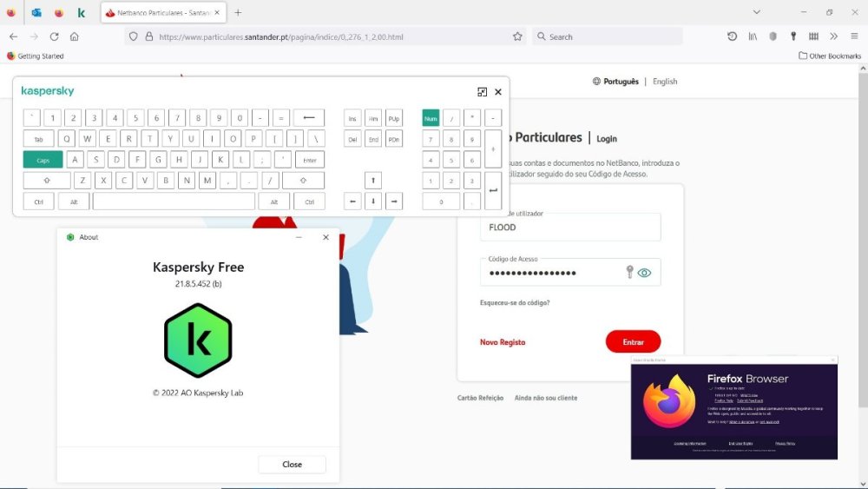Switch to pinned Outlook tab

36,12
